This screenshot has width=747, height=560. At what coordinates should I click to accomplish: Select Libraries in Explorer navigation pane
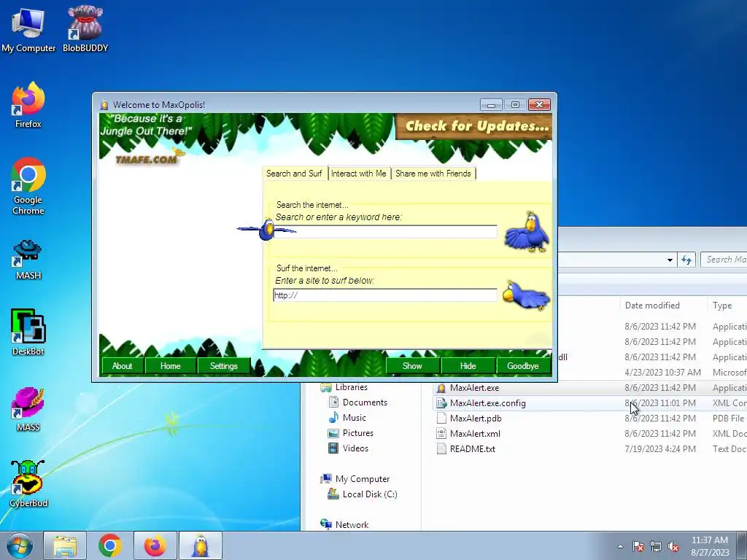(351, 387)
